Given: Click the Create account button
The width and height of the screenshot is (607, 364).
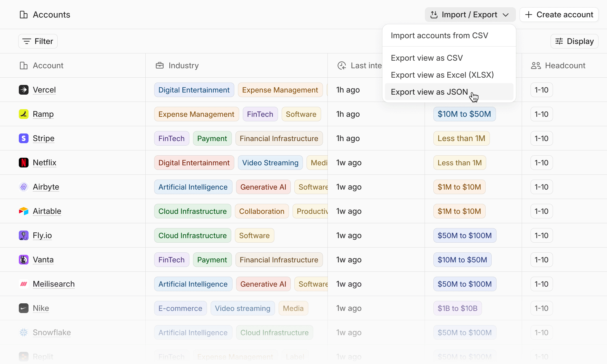Looking at the screenshot, I should point(559,15).
